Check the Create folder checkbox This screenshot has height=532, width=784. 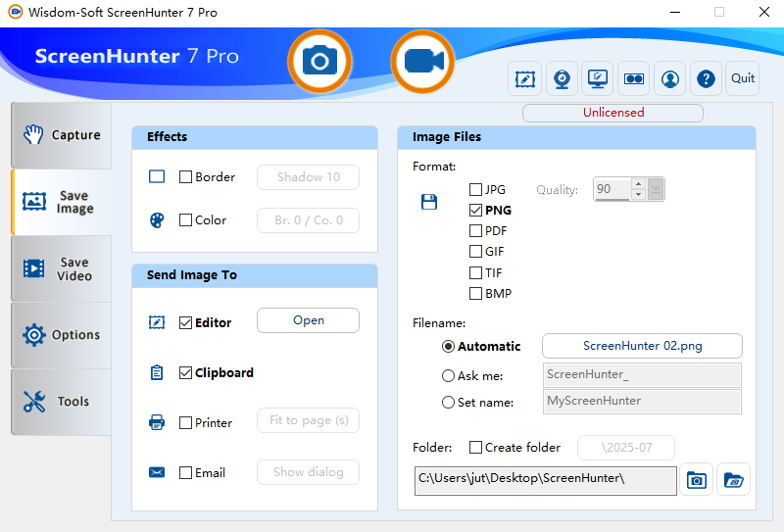tap(475, 448)
